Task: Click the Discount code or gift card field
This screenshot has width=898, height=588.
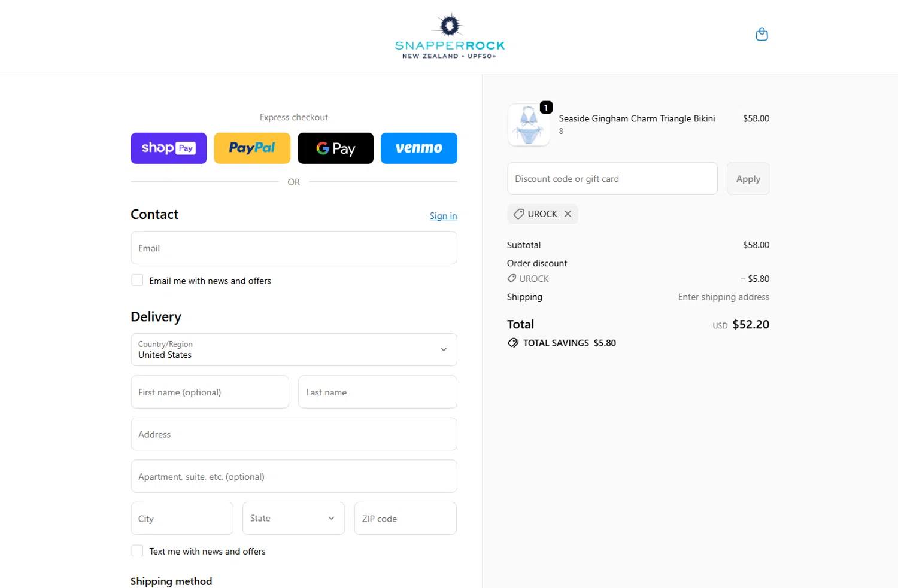Action: 612,178
